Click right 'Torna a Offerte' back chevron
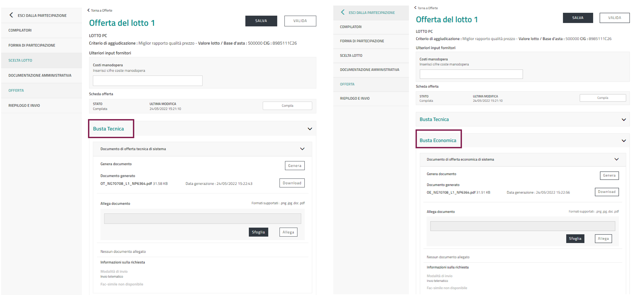The height and width of the screenshot is (295, 644). 415,8
